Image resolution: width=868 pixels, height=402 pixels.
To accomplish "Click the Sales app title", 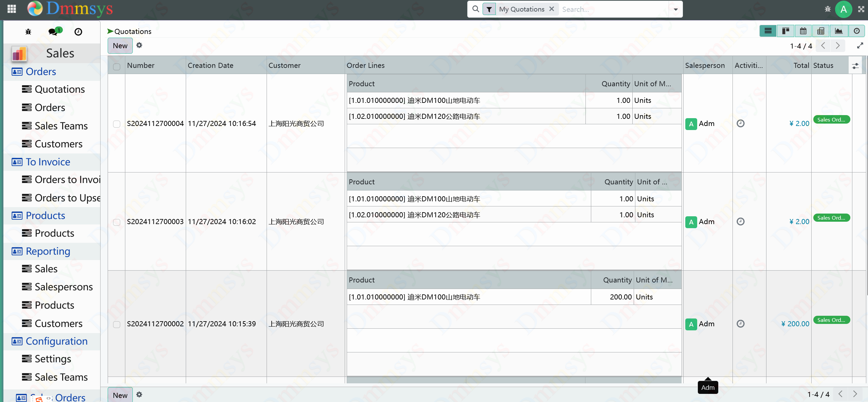I will point(60,53).
